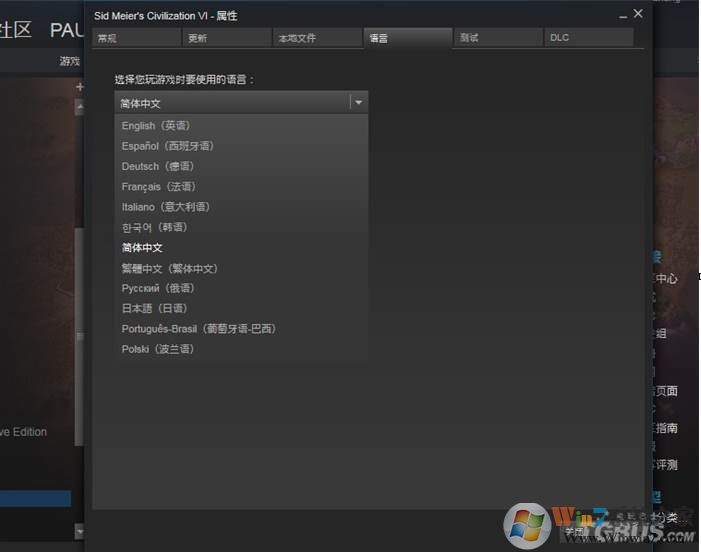701x552 pixels.
Task: Select 简体中文 in the dropdown list
Action: (142, 248)
